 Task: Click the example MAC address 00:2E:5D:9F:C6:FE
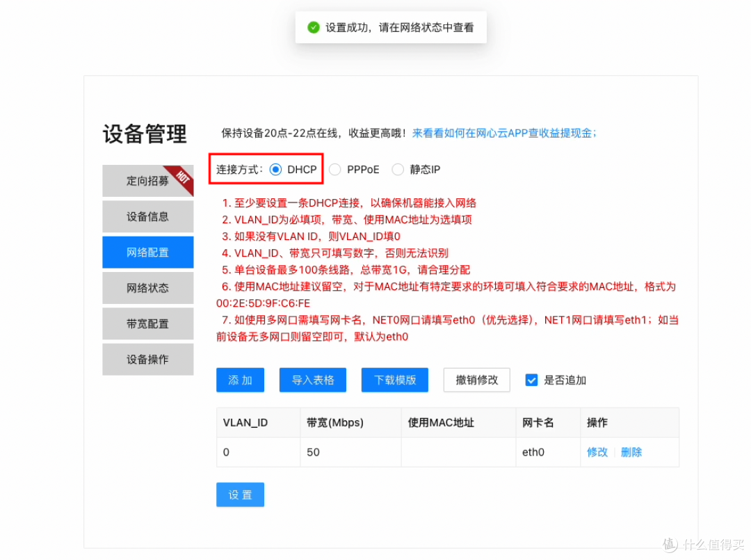[x=263, y=303]
